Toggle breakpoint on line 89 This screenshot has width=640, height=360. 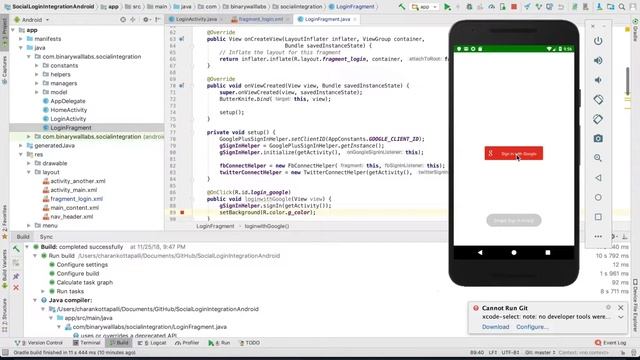pyautogui.click(x=182, y=212)
